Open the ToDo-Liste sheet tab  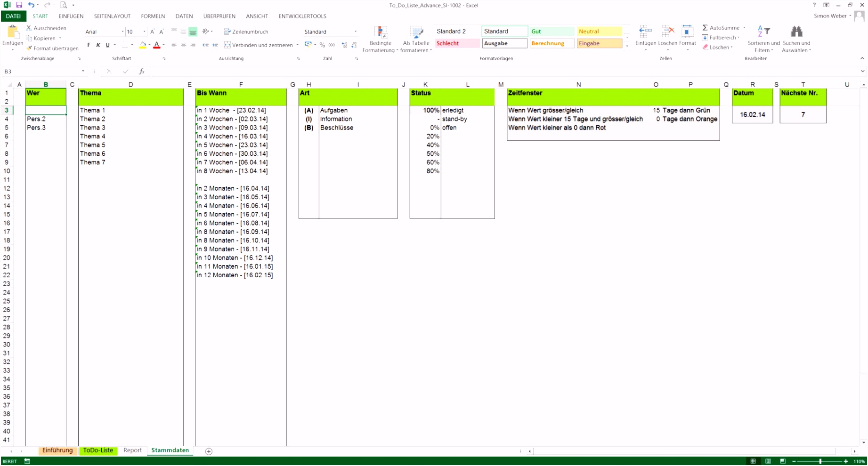pyautogui.click(x=98, y=450)
